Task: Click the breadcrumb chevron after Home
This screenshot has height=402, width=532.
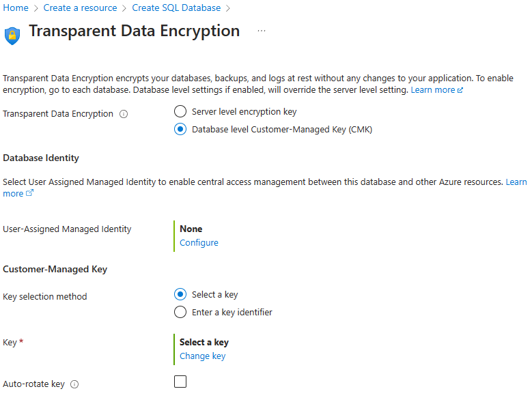Action: [x=36, y=8]
